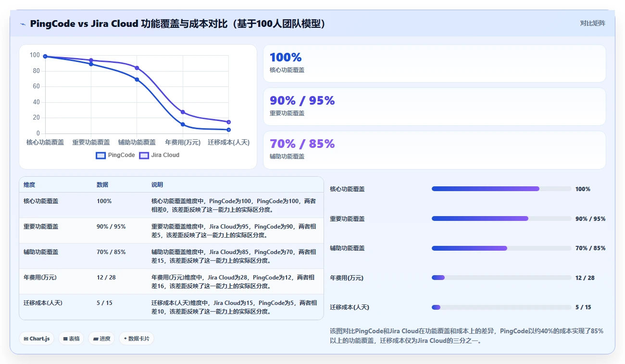This screenshot has width=625, height=364.
Task: Click the 重要功能覆盖 progress bar
Action: coord(501,218)
